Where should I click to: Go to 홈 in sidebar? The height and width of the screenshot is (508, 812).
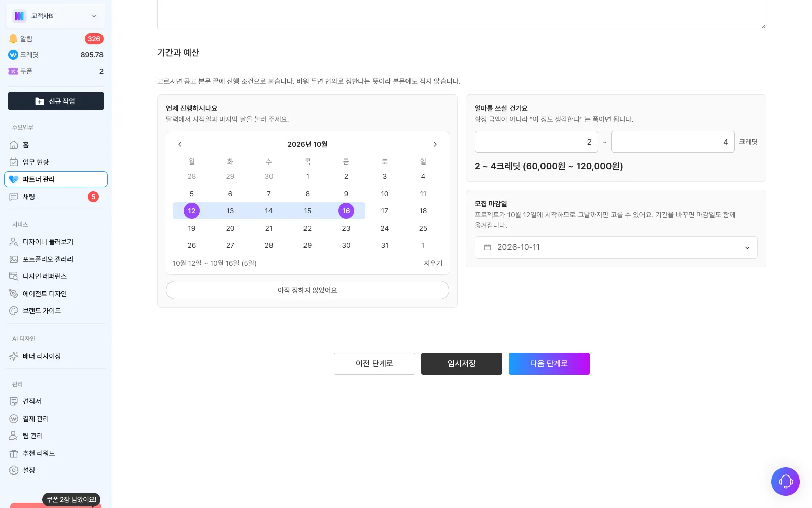point(56,145)
